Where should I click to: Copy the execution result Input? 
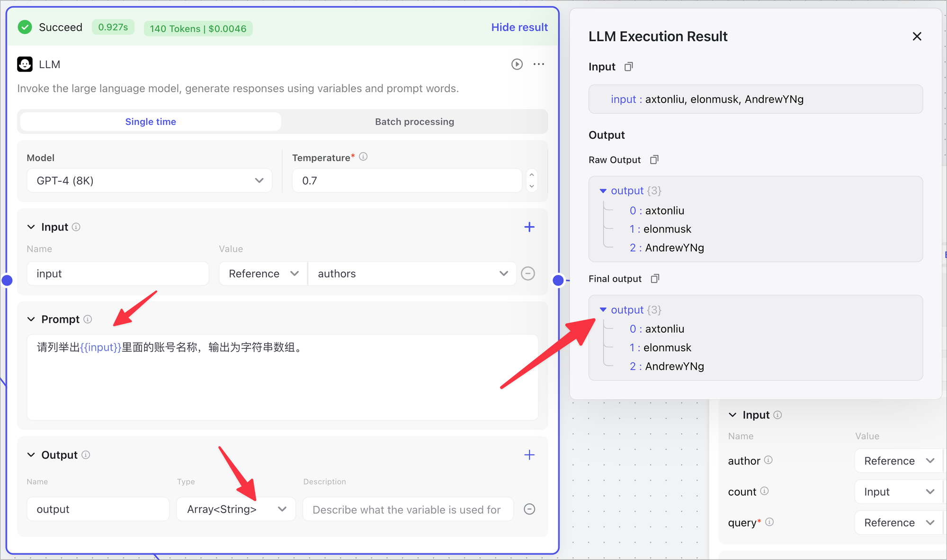(x=628, y=67)
